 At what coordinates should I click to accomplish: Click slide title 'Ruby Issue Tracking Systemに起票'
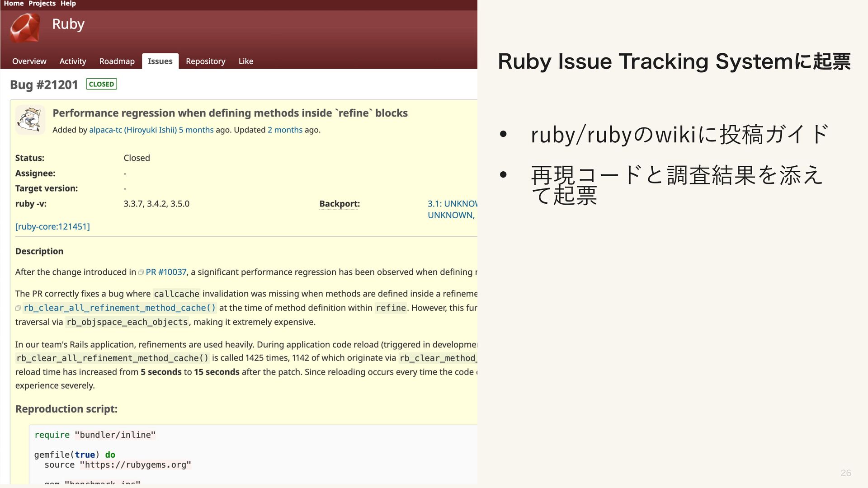(x=674, y=61)
